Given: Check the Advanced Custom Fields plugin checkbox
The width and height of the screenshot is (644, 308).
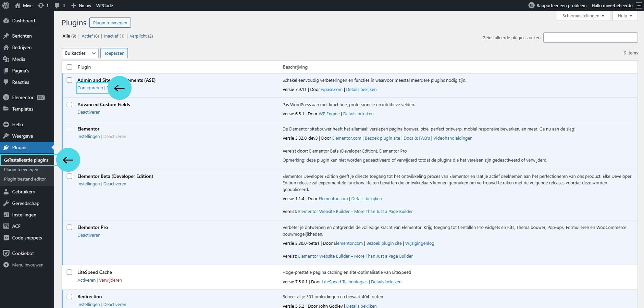Looking at the screenshot, I should tap(70, 105).
